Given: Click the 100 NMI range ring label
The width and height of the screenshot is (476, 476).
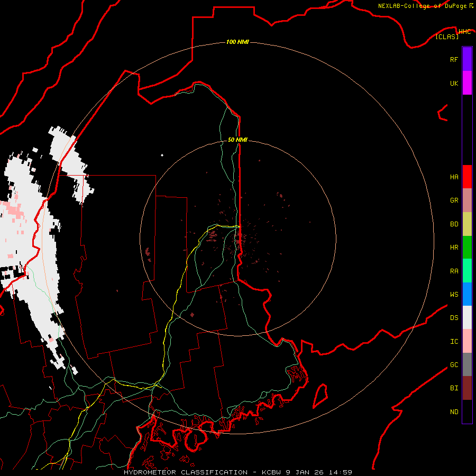Looking at the screenshot, I should (237, 42).
